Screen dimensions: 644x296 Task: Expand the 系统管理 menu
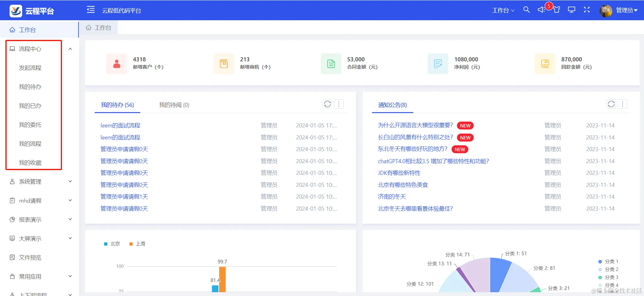tap(31, 182)
